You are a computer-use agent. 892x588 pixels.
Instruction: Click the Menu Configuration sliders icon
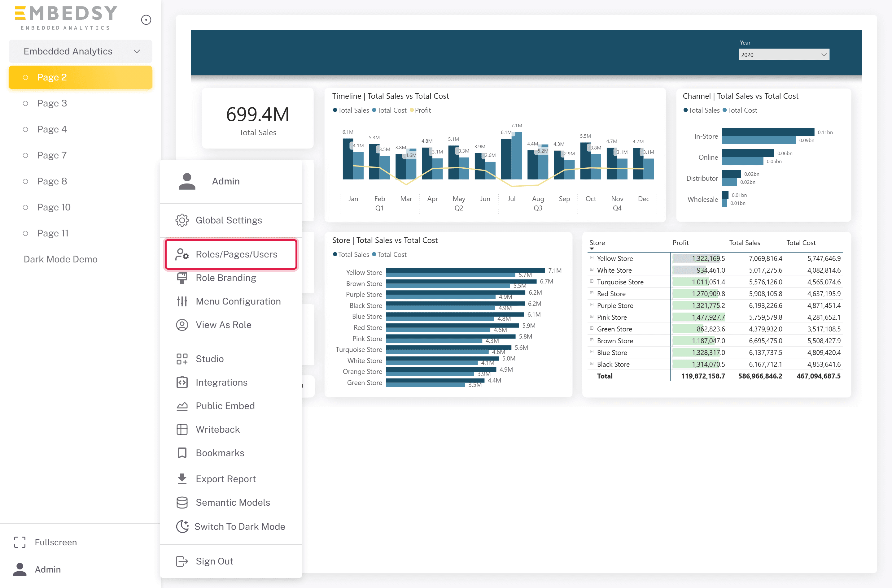(x=182, y=301)
